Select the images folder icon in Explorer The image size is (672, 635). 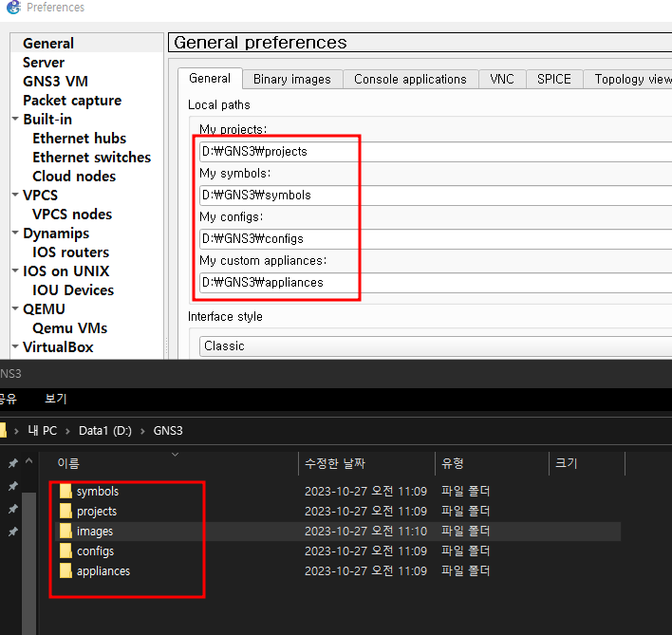click(65, 531)
